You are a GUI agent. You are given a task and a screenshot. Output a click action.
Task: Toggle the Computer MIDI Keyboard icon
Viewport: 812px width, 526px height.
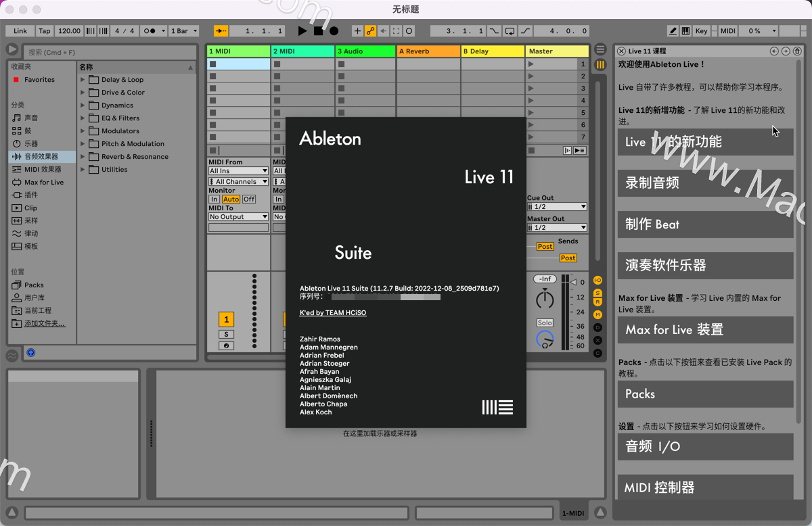[x=685, y=31]
